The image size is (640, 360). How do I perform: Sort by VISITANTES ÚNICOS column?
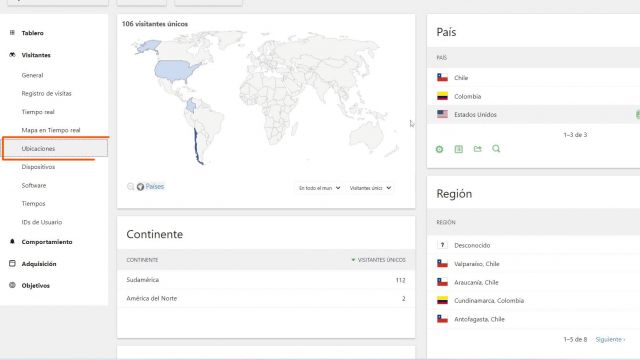tap(378, 260)
